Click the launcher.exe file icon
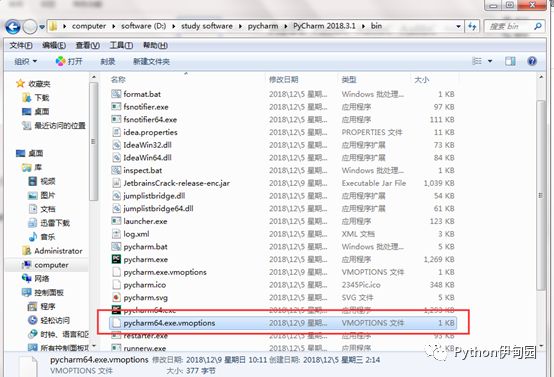The height and width of the screenshot is (377, 554). coord(116,221)
